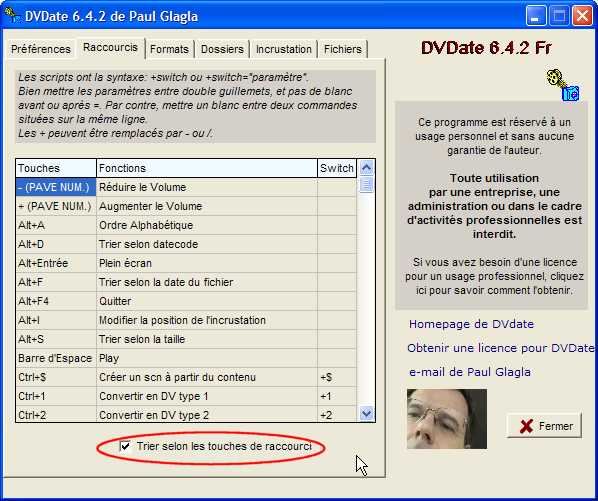Open the Préférences tab
This screenshot has height=501, width=598.
[x=41, y=49]
